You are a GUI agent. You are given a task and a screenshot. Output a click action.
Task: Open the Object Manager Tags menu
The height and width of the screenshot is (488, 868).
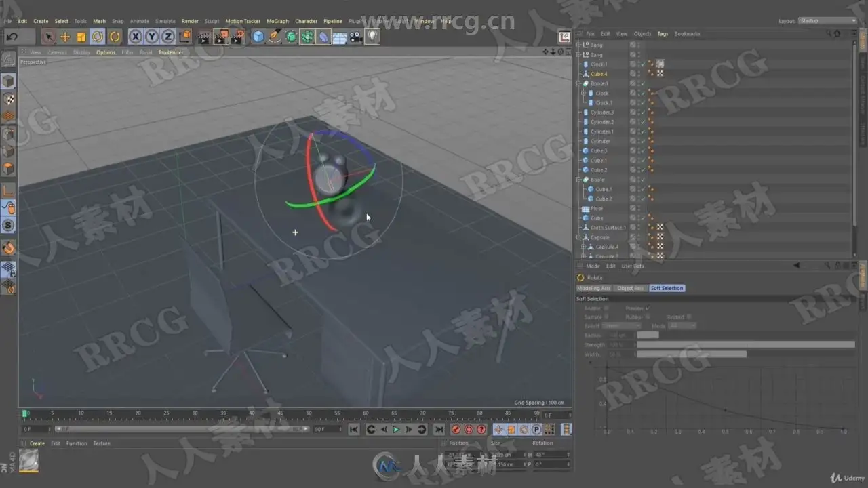(x=663, y=33)
